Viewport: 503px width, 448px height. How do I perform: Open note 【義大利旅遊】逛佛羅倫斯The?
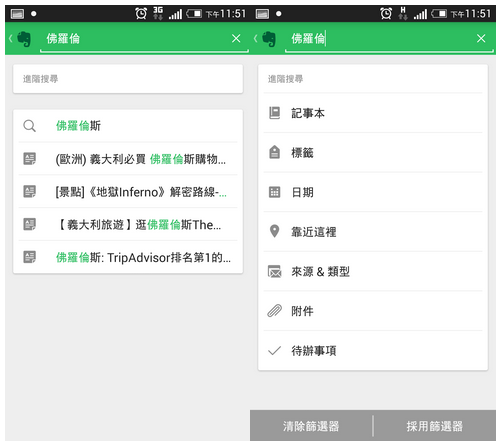click(128, 225)
